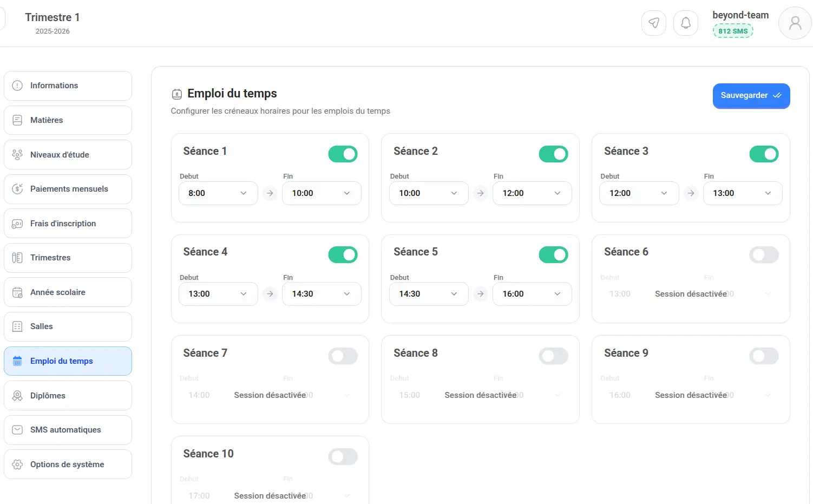Click the Options de système gear icon
Viewport: 813px width, 504px height.
click(17, 464)
